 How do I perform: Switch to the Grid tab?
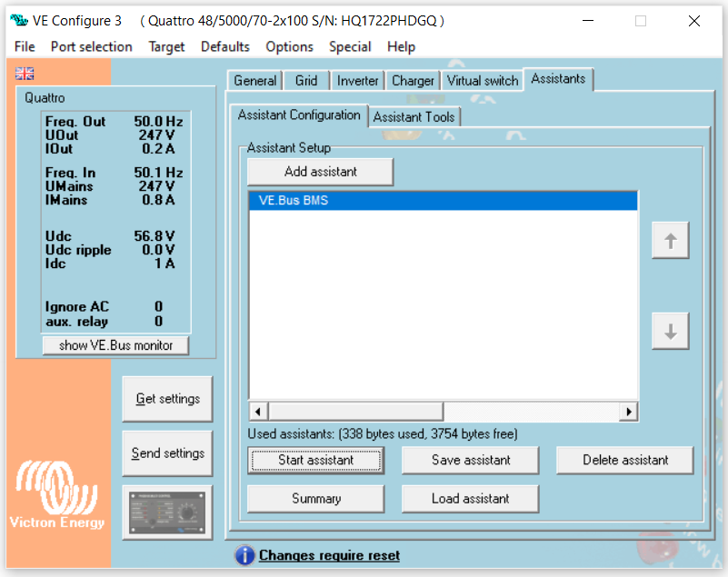[x=306, y=81]
